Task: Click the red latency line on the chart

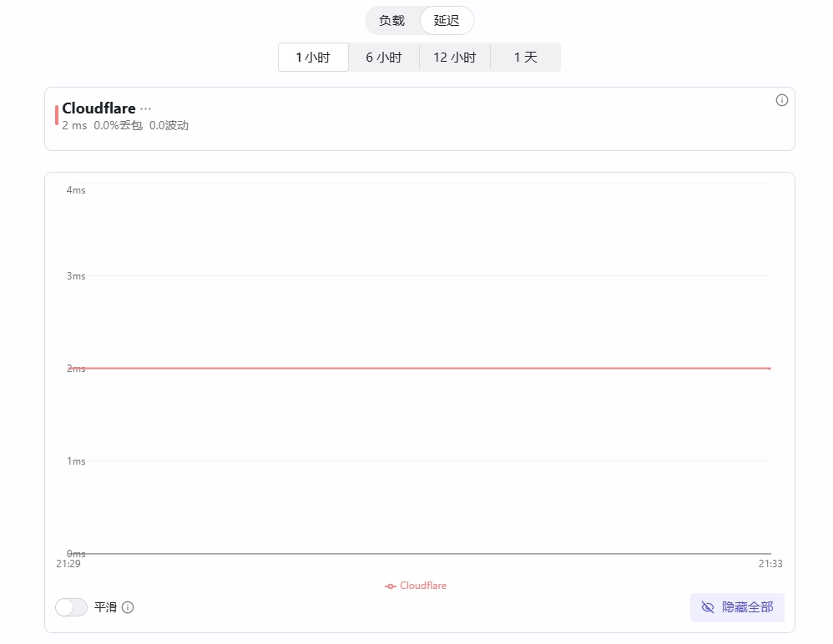Action: pyautogui.click(x=417, y=367)
